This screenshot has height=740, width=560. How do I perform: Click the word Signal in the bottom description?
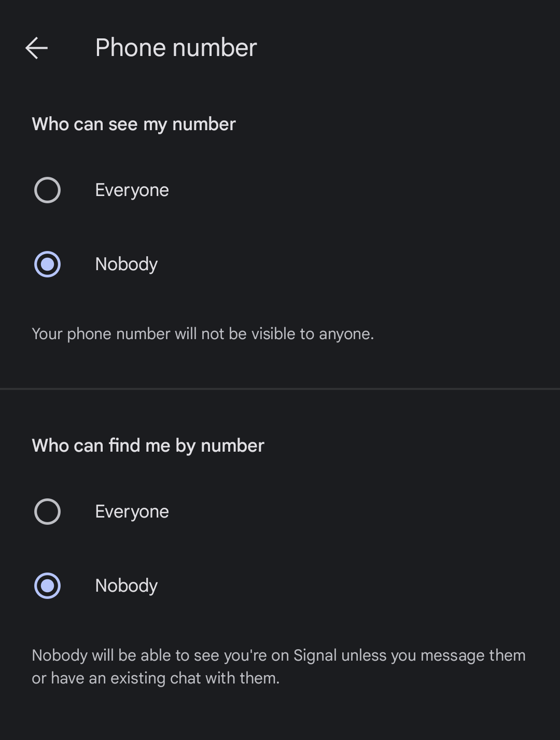[315, 655]
